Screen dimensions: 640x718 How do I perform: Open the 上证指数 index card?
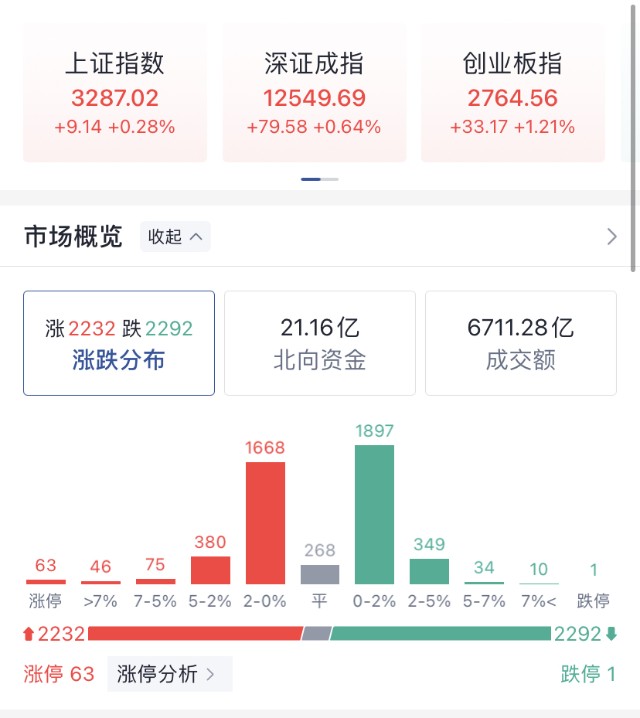pos(115,92)
